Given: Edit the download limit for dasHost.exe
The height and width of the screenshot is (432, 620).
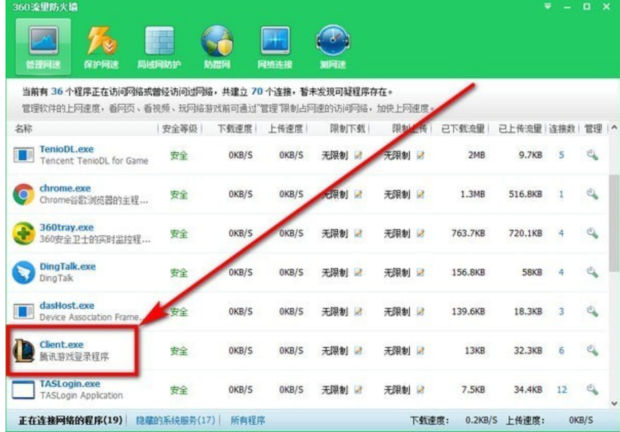Looking at the screenshot, I should [358, 311].
